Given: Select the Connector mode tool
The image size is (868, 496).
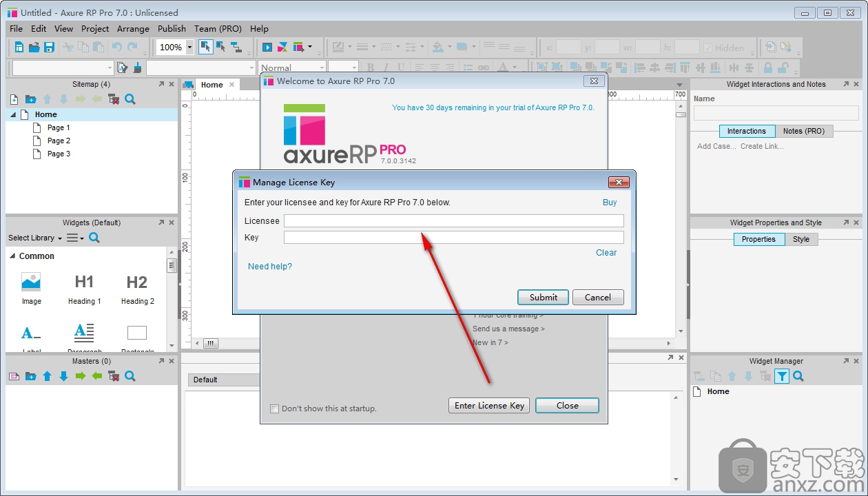Looking at the screenshot, I should tap(236, 47).
